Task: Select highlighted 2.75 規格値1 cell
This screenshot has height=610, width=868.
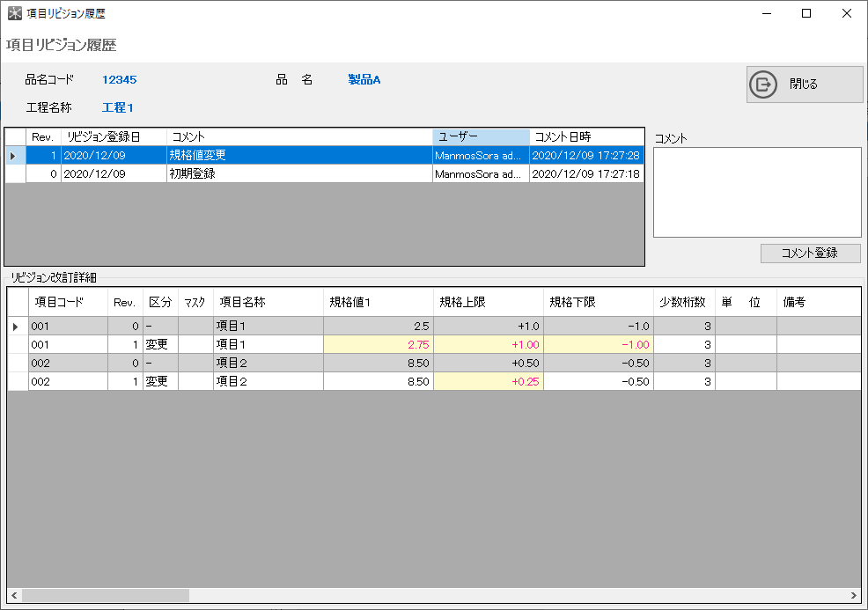Action: click(x=379, y=345)
